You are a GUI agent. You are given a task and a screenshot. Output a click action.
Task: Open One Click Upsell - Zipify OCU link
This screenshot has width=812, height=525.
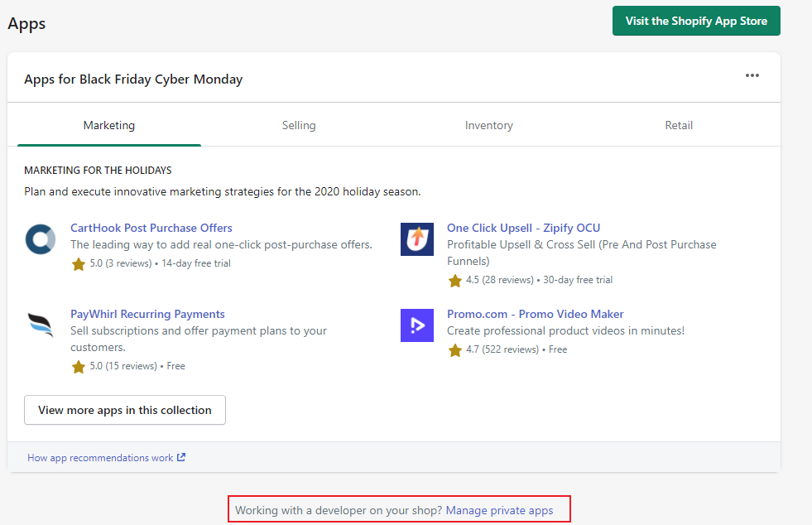click(x=523, y=228)
